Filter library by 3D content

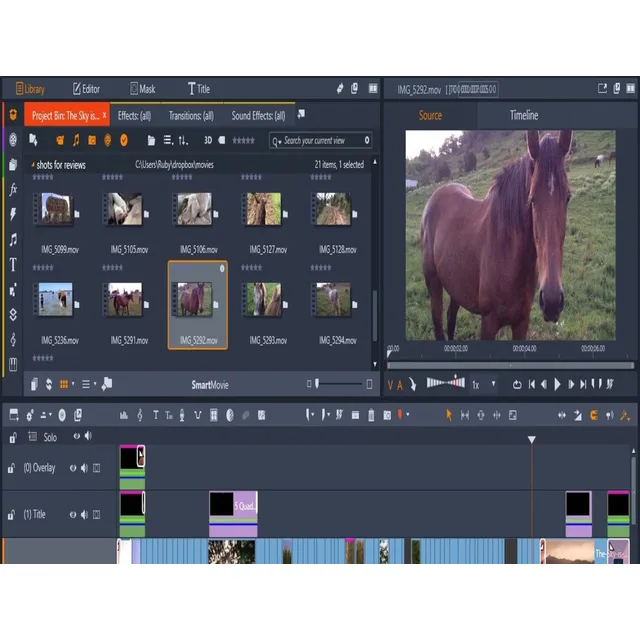pyautogui.click(x=208, y=140)
